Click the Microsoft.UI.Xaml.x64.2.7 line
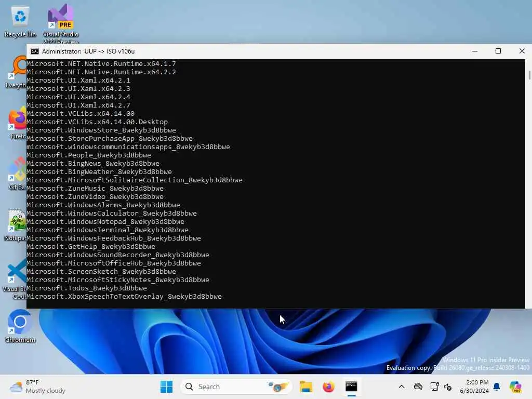The width and height of the screenshot is (532, 399). pyautogui.click(x=78, y=105)
